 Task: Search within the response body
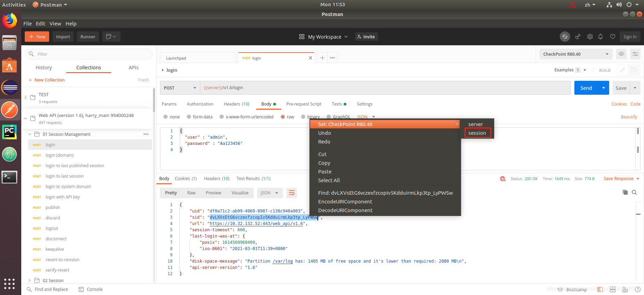pos(634,192)
